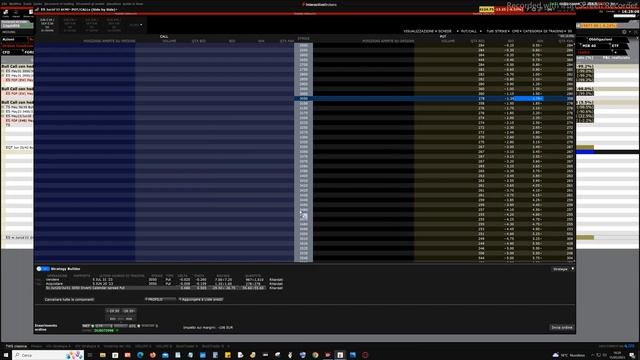Open the Strumenti di trading menu
The width and height of the screenshot is (640, 360).
click(59, 4)
